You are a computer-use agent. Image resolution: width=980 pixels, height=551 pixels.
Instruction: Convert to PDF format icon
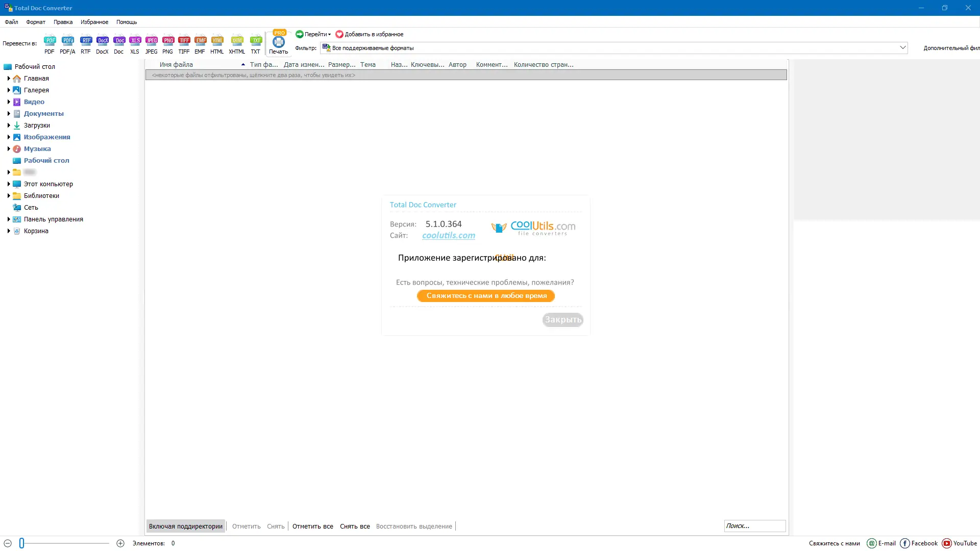pyautogui.click(x=50, y=41)
